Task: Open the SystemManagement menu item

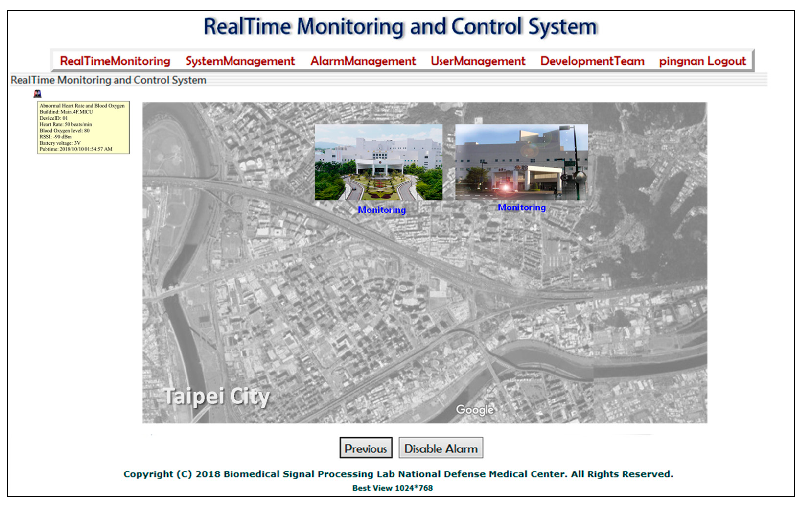Action: [240, 61]
